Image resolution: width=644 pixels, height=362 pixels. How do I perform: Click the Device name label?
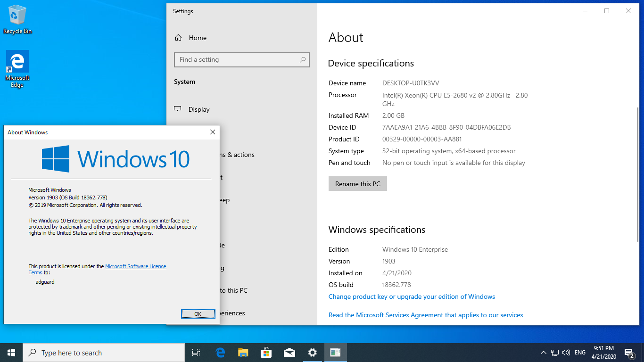click(347, 83)
